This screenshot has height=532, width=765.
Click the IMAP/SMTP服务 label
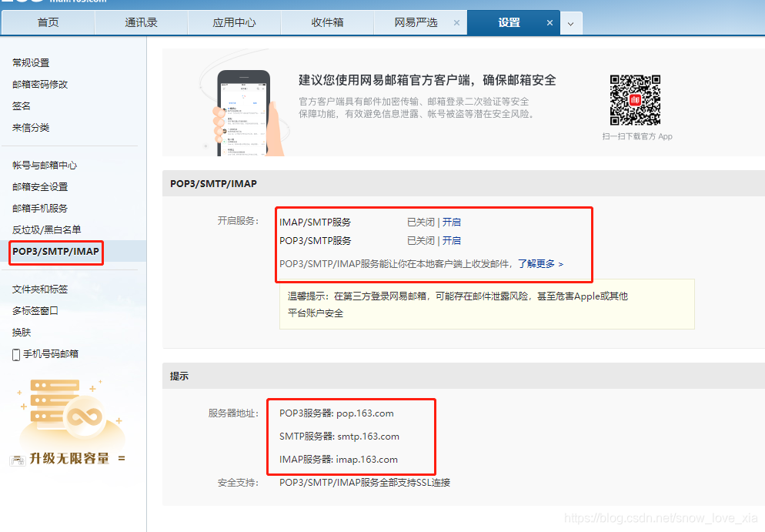pos(316,222)
